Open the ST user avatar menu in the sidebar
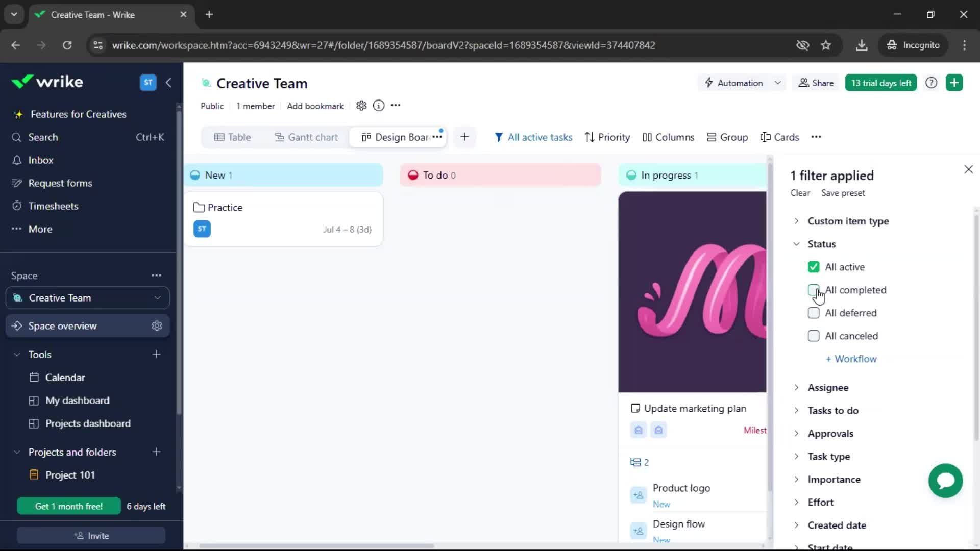Image resolution: width=980 pixels, height=551 pixels. point(148,82)
